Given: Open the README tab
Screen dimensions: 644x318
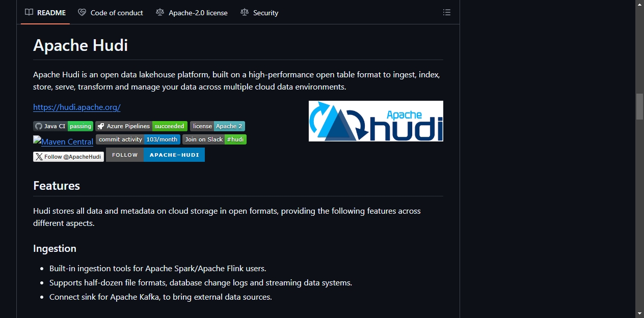Looking at the screenshot, I should [45, 12].
